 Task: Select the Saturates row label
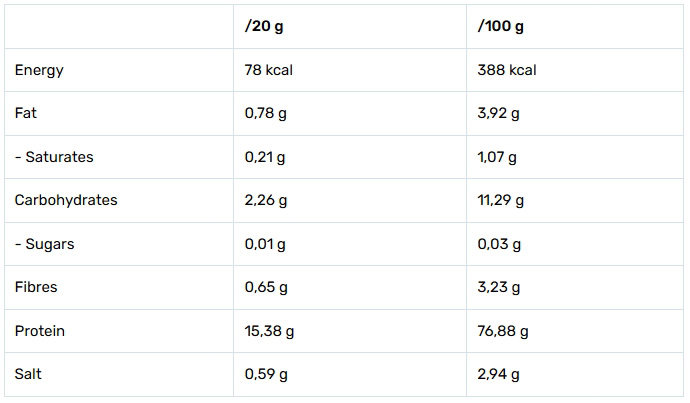[x=54, y=157]
